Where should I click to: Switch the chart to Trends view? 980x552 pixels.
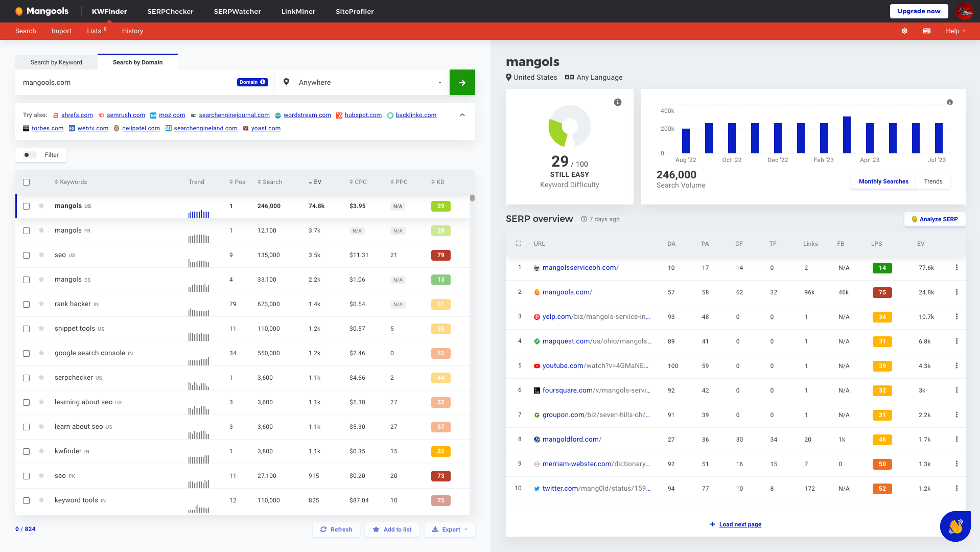[933, 181]
